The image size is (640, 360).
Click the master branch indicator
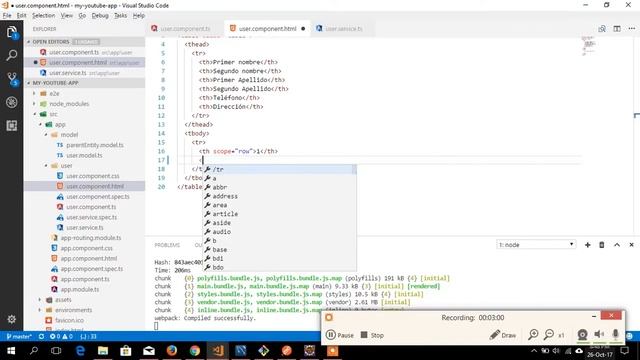19,336
